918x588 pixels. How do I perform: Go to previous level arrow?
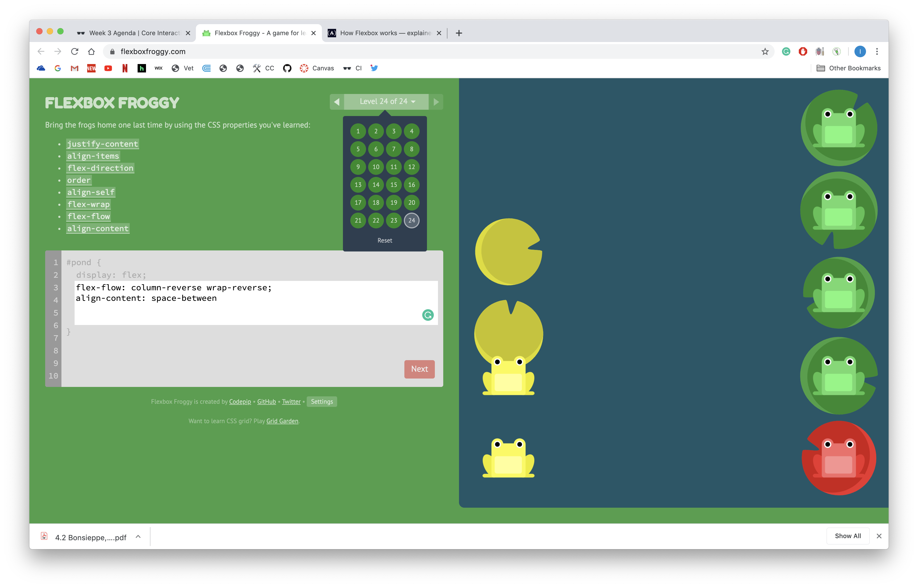(337, 102)
